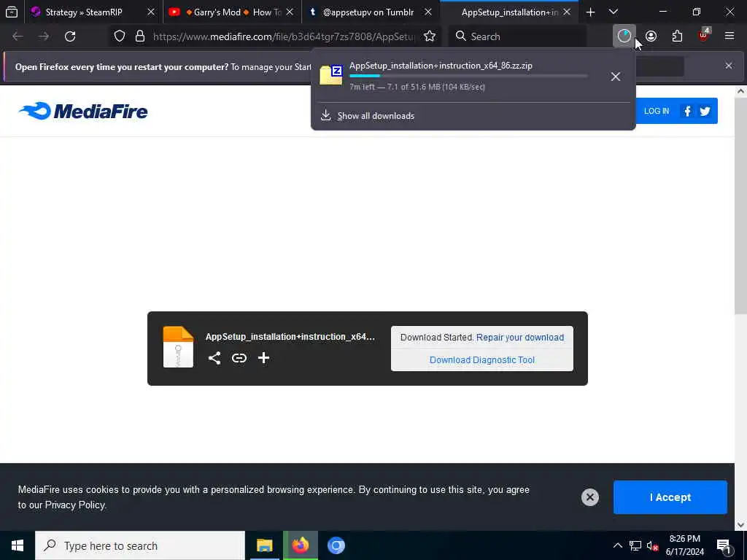This screenshot has width=747, height=560.
Task: Dismiss the Open Firefox on restart notification bar
Action: click(729, 66)
